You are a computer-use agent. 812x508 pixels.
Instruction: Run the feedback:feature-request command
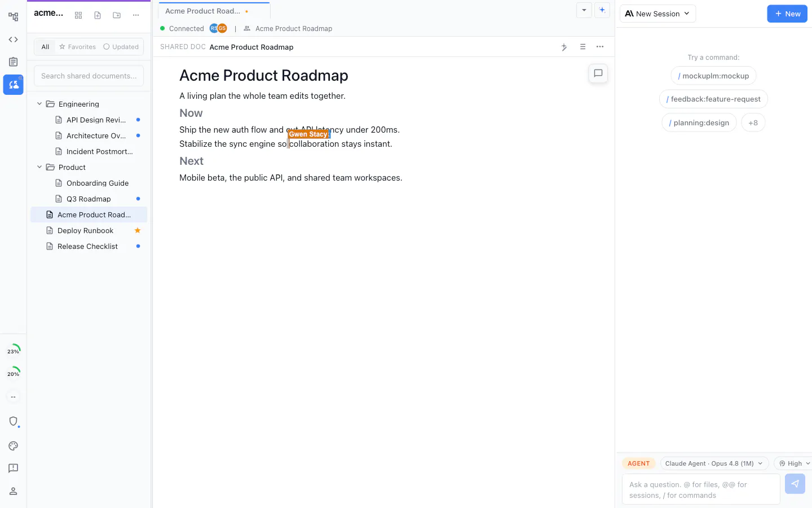[713, 99]
